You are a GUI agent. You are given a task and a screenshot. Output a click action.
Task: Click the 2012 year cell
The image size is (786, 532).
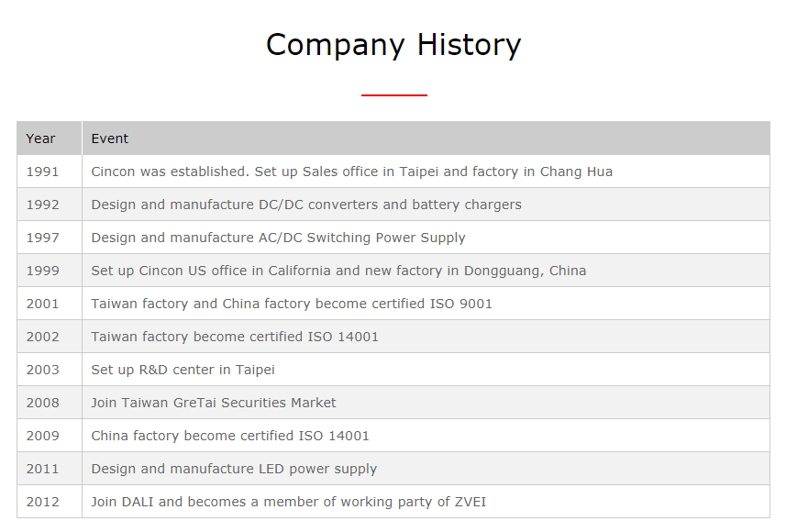(x=50, y=502)
